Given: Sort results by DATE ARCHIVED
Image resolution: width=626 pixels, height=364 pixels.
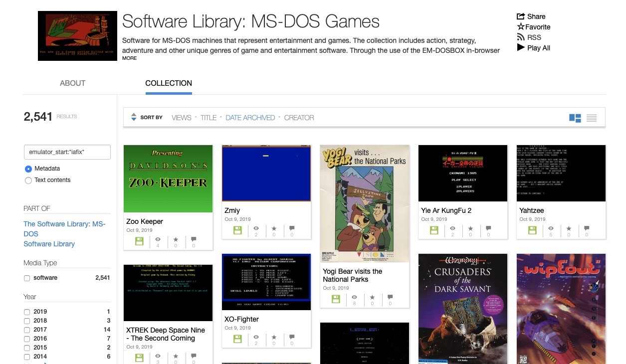Looking at the screenshot, I should coord(250,118).
